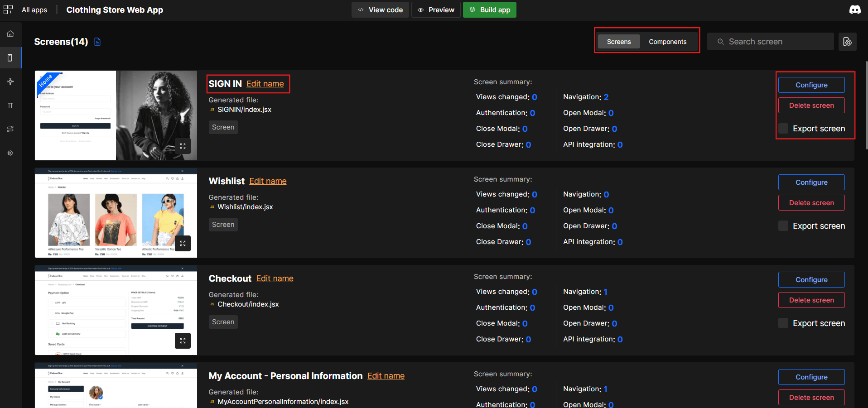868x408 pixels.
Task: Click the screen settings icon beside search
Action: tap(847, 42)
